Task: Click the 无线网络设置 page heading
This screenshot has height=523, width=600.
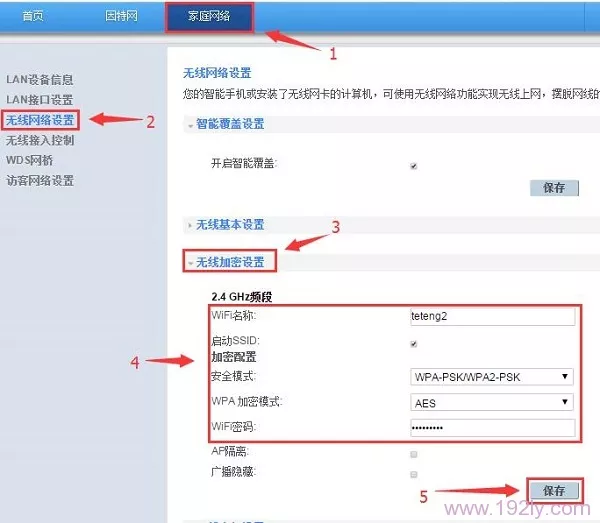Action: pyautogui.click(x=217, y=73)
